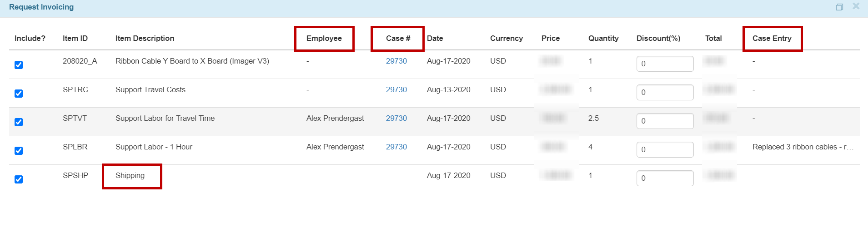This screenshot has height=228, width=868.
Task: Toggle Include checkbox for Shipping row
Action: click(19, 179)
